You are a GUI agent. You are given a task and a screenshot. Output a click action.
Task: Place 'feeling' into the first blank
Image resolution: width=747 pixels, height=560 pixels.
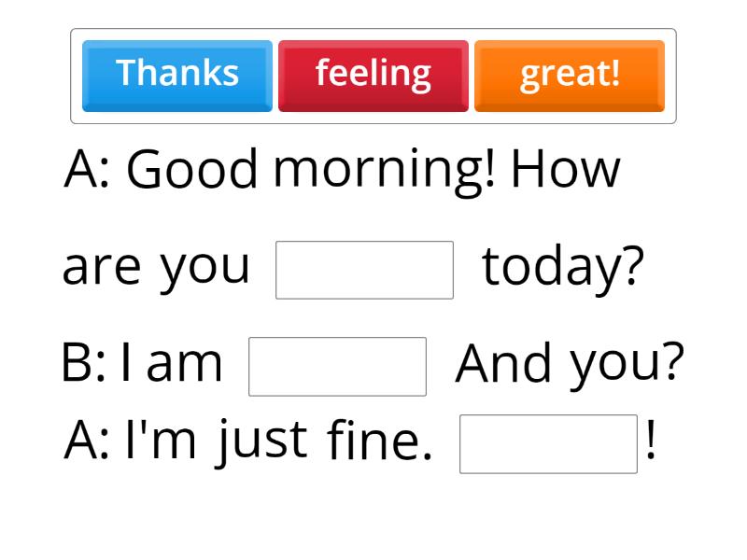point(364,268)
